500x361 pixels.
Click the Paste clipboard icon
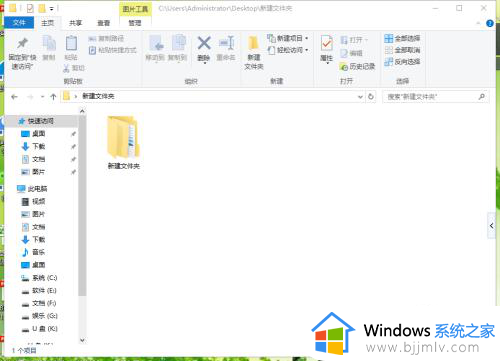(71, 43)
